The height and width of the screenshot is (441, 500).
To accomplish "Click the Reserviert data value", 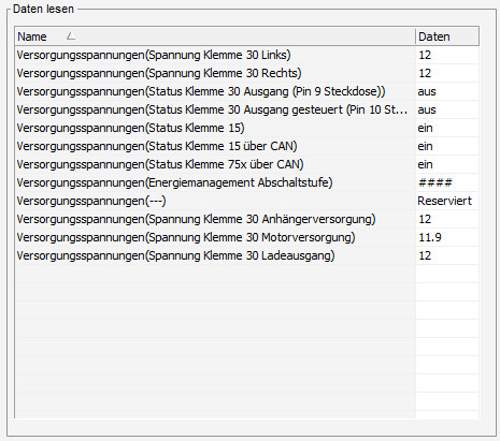I will 445,201.
